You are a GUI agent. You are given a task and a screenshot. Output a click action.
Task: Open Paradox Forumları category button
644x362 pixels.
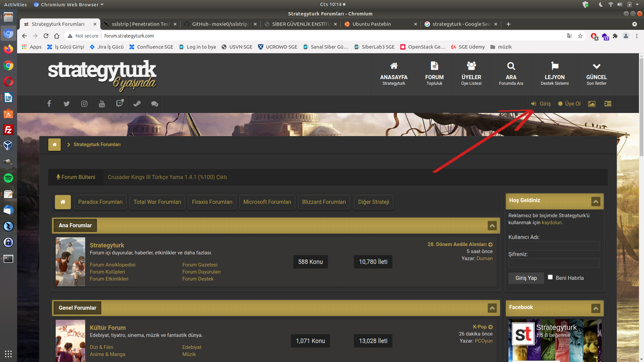(x=100, y=202)
